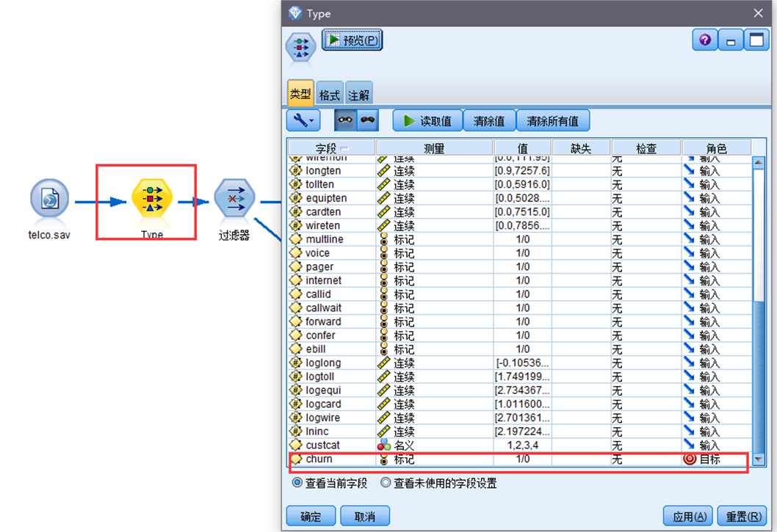Click the target role icon for churn

pyautogui.click(x=690, y=459)
